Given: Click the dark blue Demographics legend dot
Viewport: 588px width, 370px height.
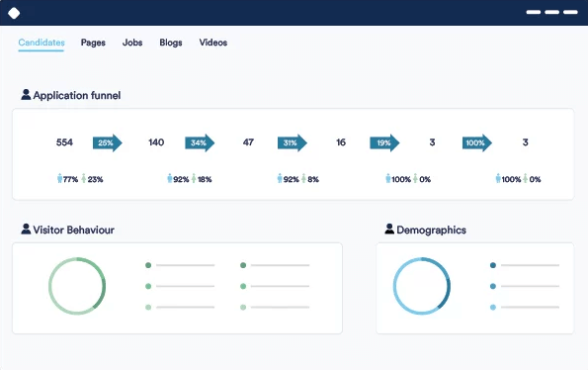Looking at the screenshot, I should tap(493, 265).
